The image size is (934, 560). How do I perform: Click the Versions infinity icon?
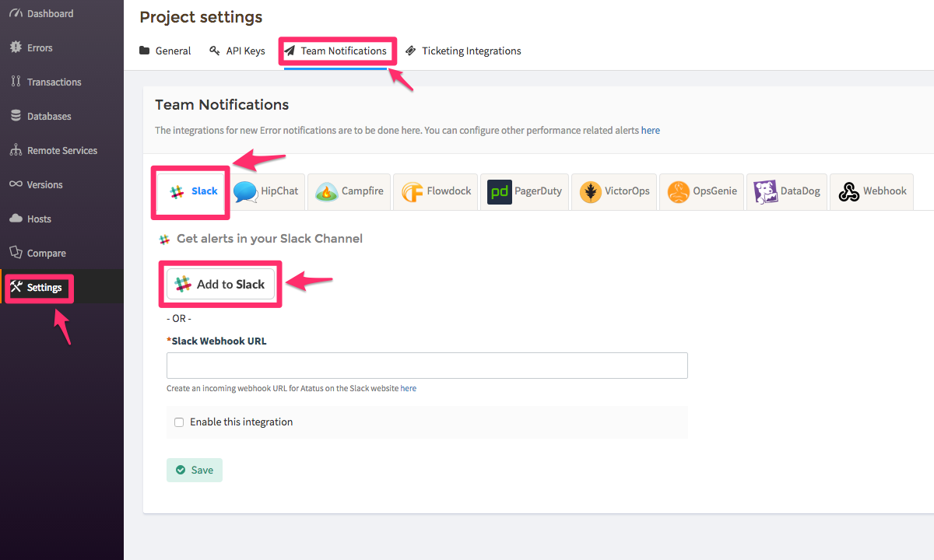(x=16, y=184)
